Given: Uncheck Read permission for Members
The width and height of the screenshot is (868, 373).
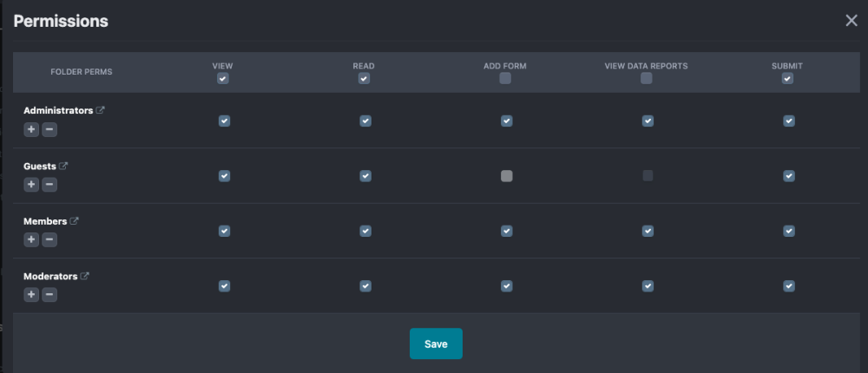Looking at the screenshot, I should click(x=365, y=231).
